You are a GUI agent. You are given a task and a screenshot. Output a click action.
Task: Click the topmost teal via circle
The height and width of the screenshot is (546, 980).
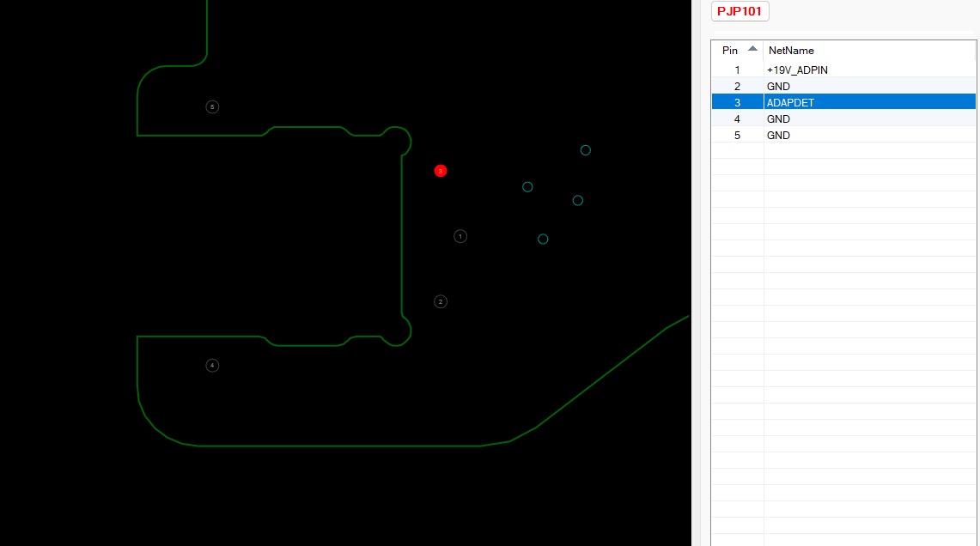click(x=586, y=150)
